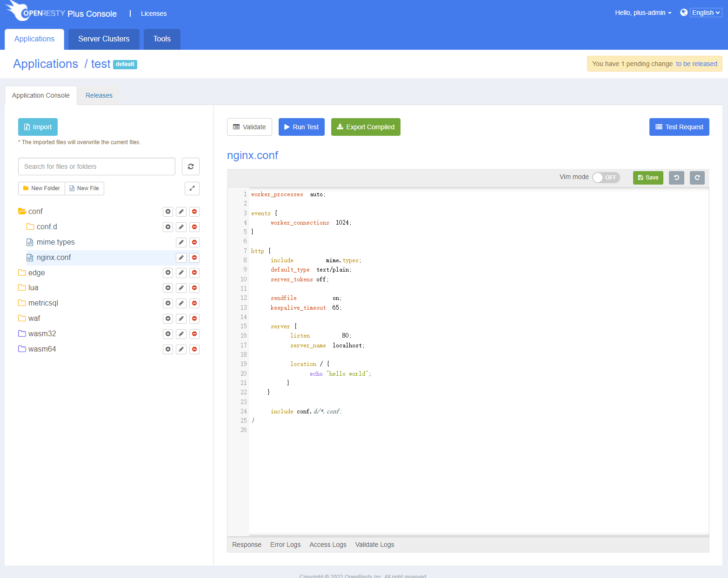
Task: Open the Licenses link
Action: (x=154, y=13)
